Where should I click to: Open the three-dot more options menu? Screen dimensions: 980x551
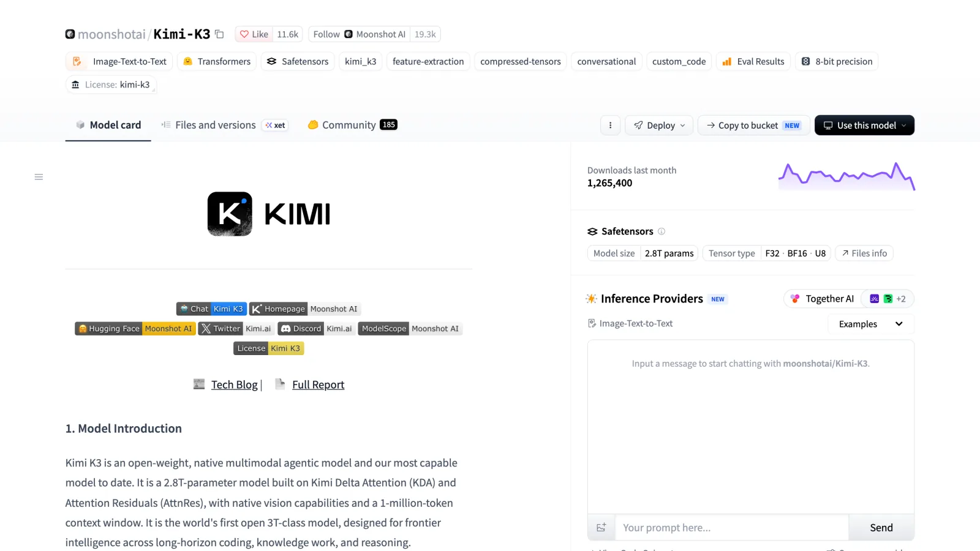point(610,126)
